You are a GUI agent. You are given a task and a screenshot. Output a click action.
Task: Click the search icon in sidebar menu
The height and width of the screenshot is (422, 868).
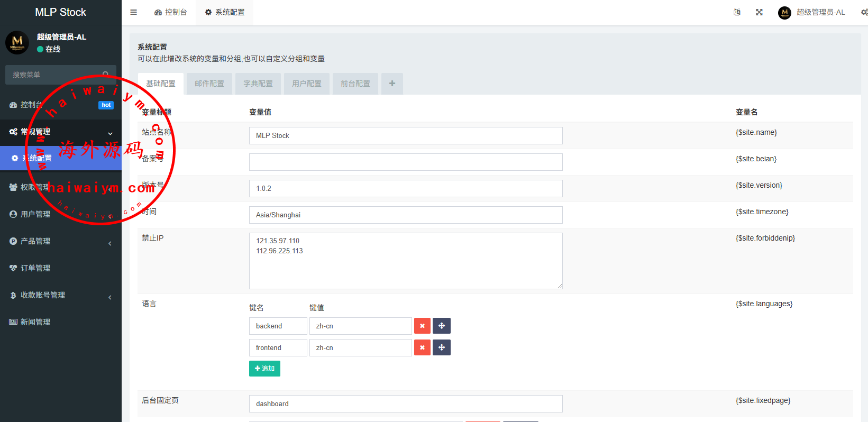106,75
